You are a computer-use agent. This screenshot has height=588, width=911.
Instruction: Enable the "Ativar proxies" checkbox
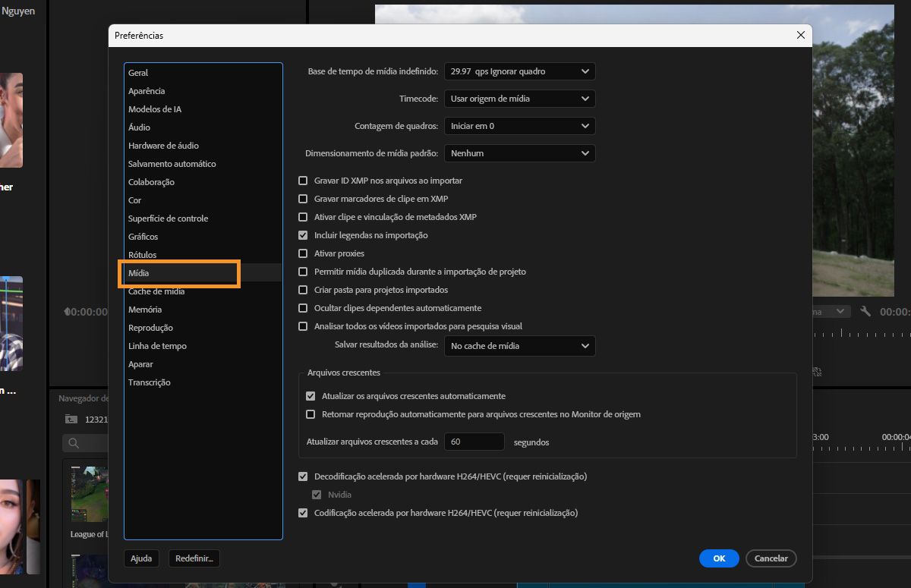pyautogui.click(x=304, y=253)
